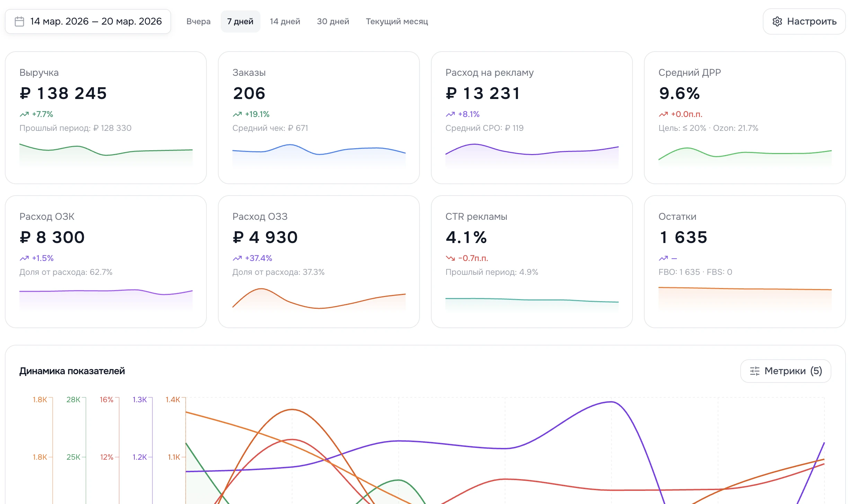The image size is (848, 504).
Task: Click the Расход ОЗК card title
Action: pyautogui.click(x=47, y=217)
